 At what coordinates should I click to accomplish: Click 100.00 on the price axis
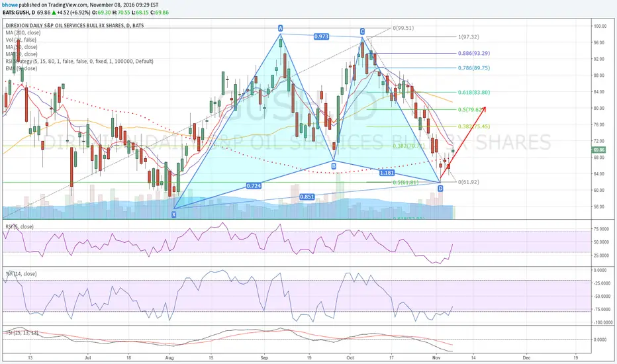point(600,26)
